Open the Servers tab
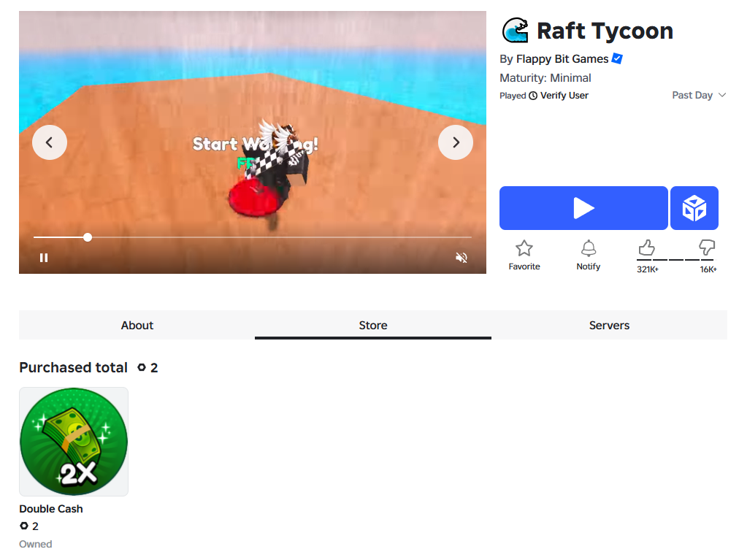 [x=610, y=325]
